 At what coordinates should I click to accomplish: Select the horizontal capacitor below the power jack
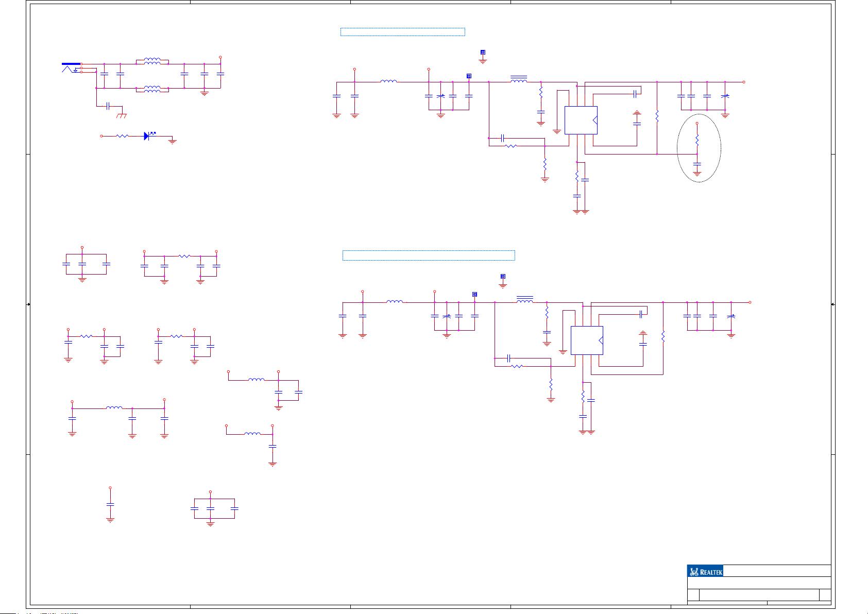[108, 106]
